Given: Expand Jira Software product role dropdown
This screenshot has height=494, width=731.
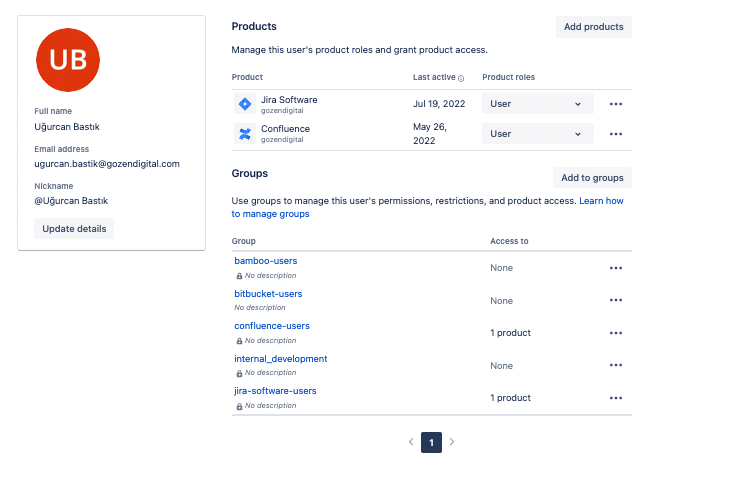Looking at the screenshot, I should coord(538,104).
